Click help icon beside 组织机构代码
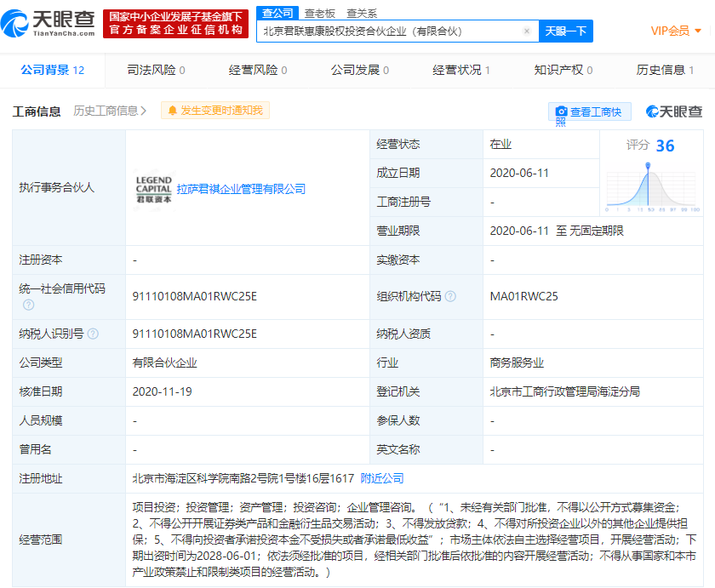 [450, 297]
